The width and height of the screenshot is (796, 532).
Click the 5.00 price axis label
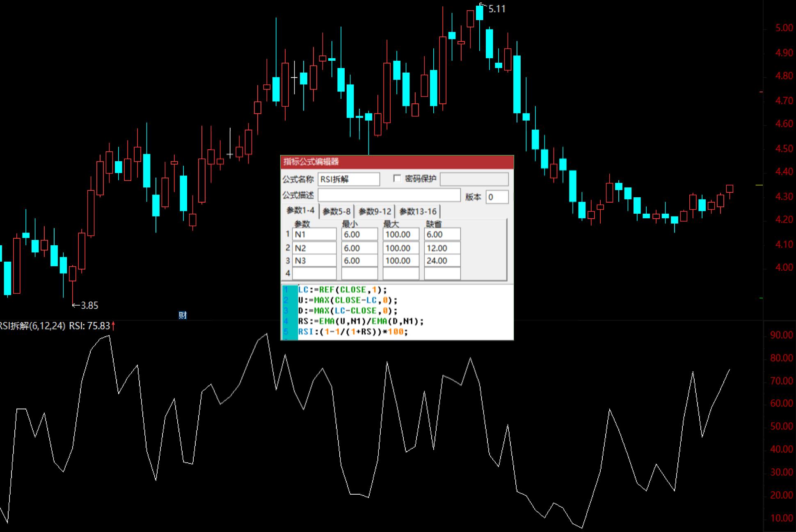pyautogui.click(x=784, y=28)
